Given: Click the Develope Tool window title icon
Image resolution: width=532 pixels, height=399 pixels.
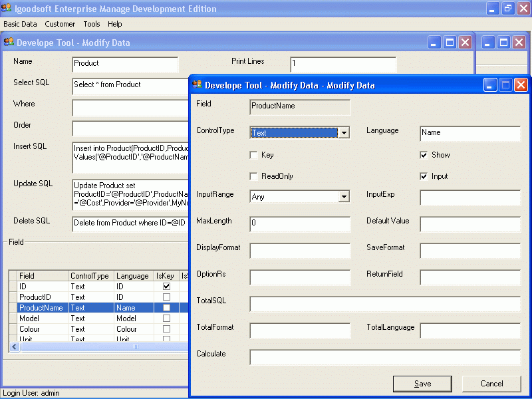Looking at the screenshot, I should [x=9, y=42].
